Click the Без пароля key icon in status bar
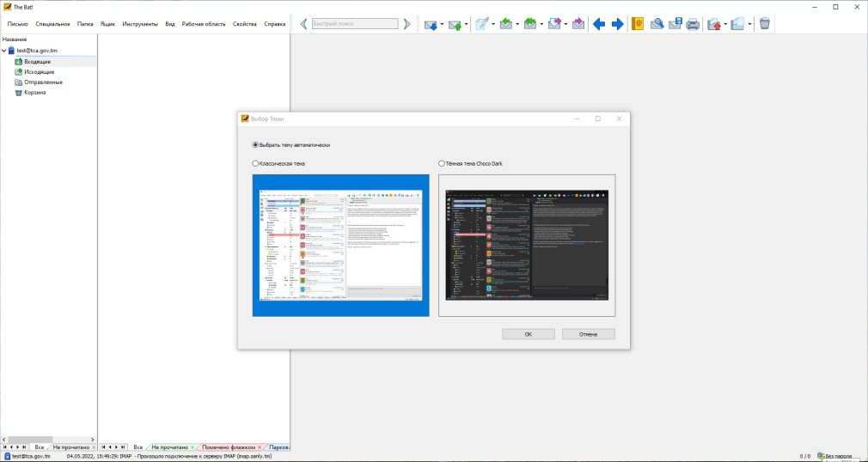This screenshot has width=868, height=462. tap(821, 457)
